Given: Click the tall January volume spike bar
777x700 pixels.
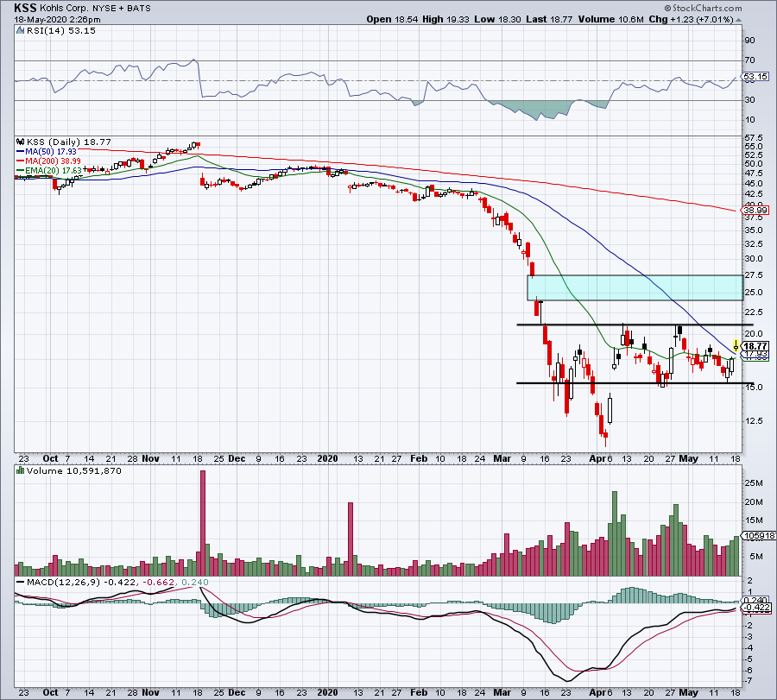Looking at the screenshot, I should coord(351,539).
